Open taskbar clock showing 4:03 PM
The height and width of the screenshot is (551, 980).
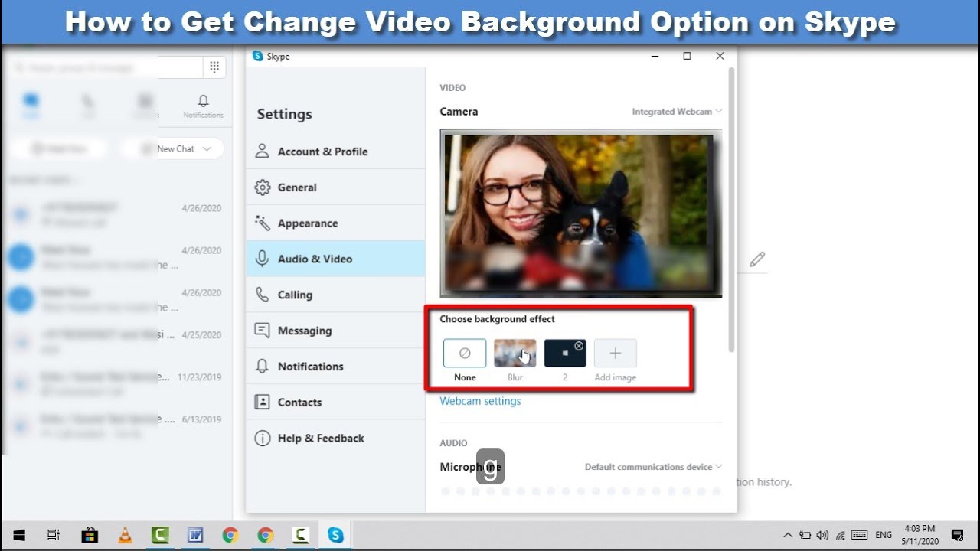920,535
